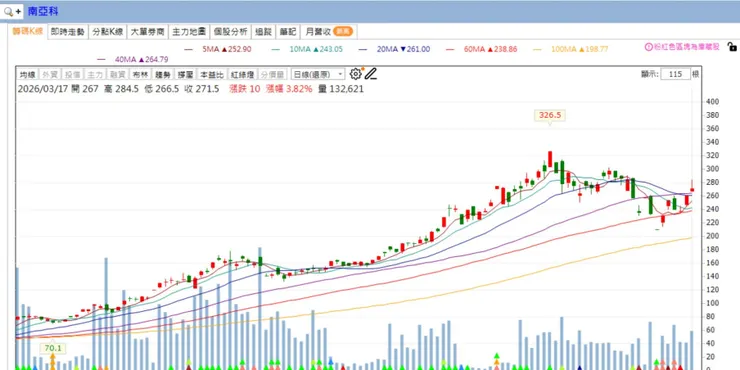Click the plus add-stock icon in title bar
740x370 pixels.
[18, 11]
